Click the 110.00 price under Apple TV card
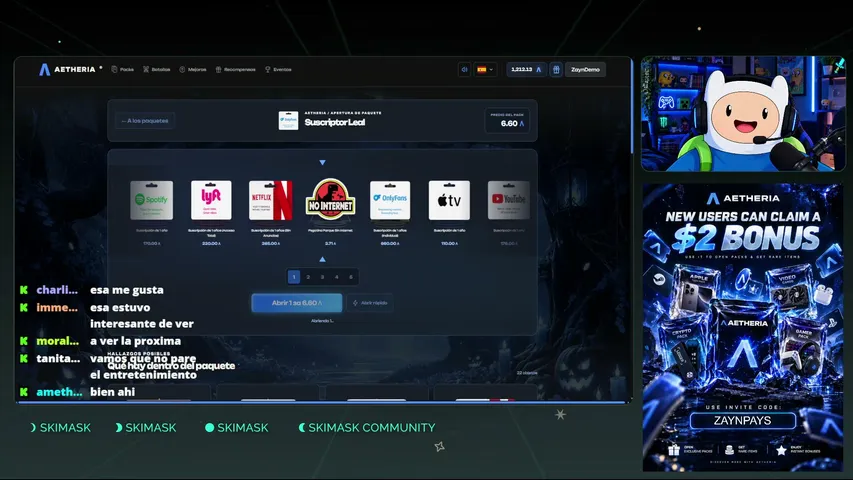 (449, 243)
